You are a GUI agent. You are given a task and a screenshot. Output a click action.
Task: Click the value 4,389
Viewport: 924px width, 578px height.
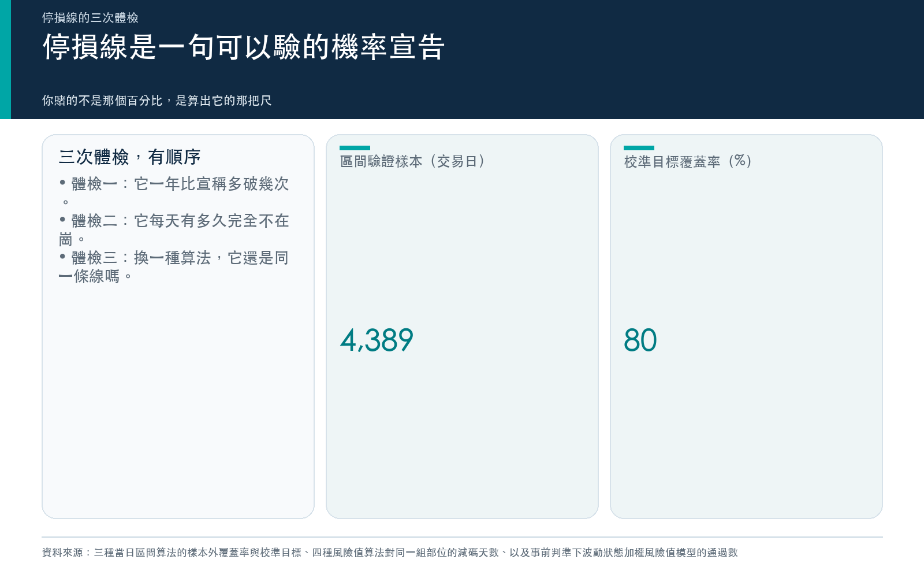(377, 340)
